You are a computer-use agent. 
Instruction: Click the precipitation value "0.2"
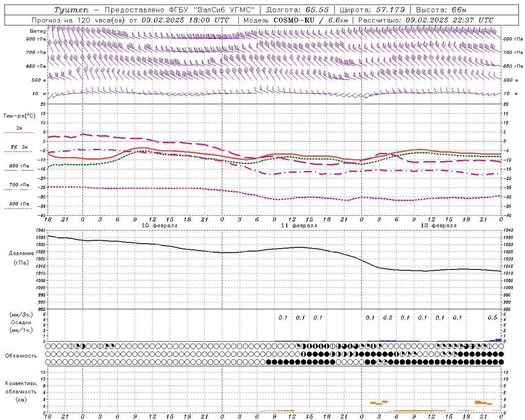coord(388,317)
